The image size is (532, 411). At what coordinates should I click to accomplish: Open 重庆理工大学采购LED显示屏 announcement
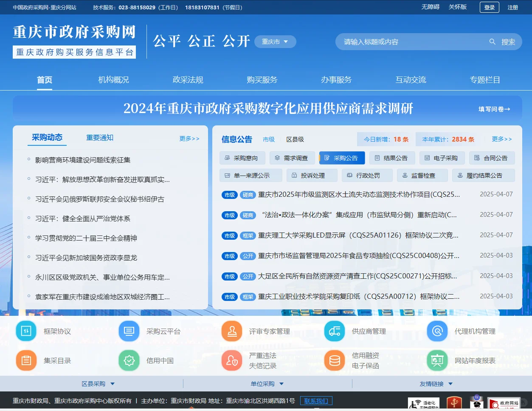[358, 235]
